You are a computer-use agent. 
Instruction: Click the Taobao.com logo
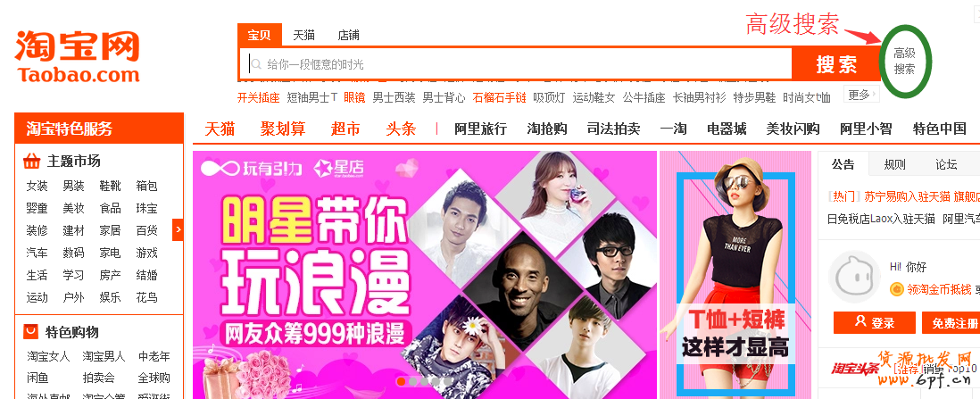[77, 56]
